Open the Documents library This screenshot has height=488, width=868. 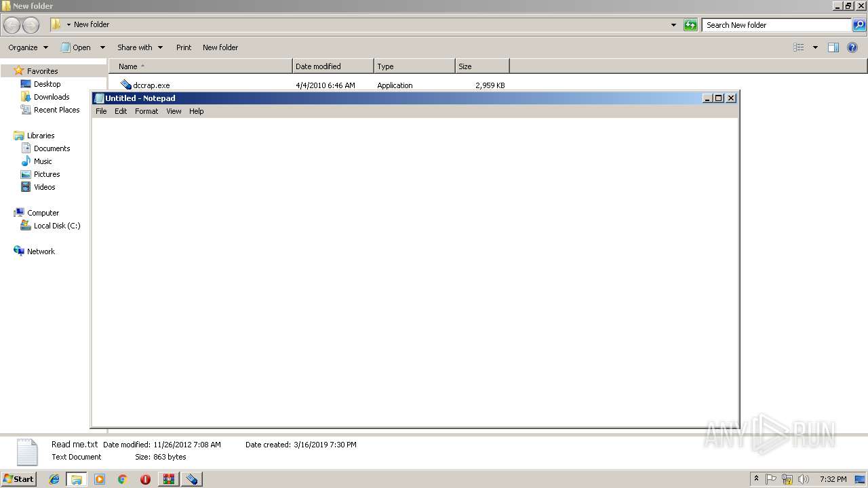click(52, 148)
